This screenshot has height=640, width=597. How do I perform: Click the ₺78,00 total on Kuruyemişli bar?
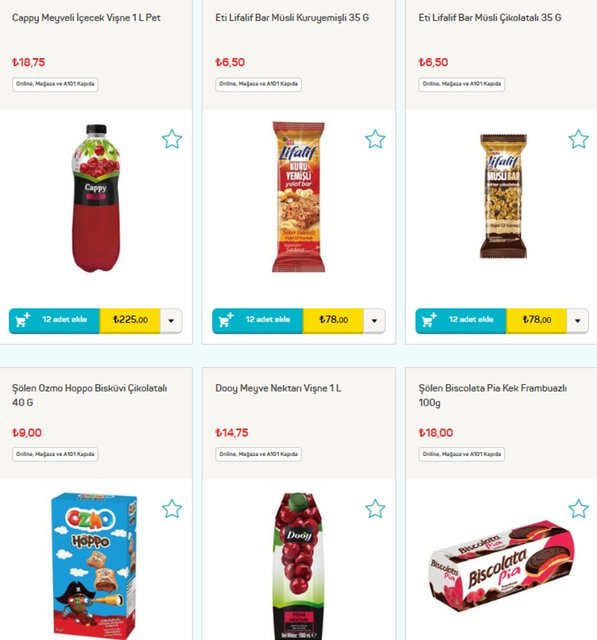[333, 320]
